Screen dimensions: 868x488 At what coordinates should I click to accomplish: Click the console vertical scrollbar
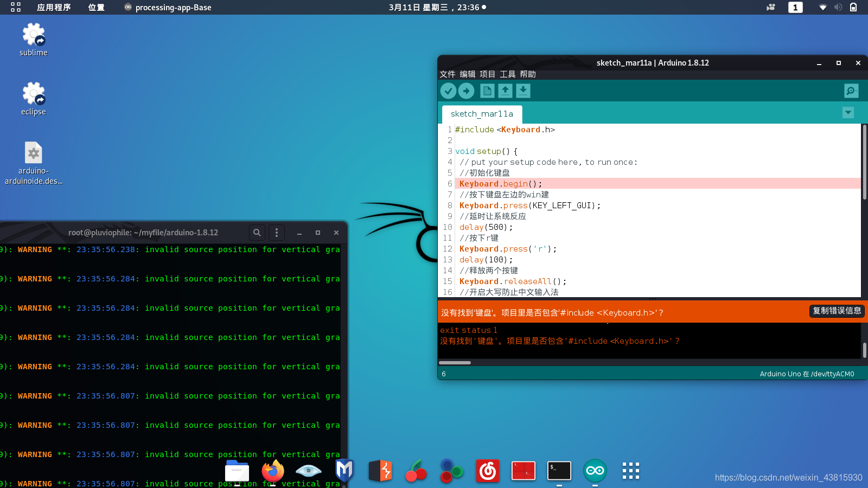click(x=864, y=350)
